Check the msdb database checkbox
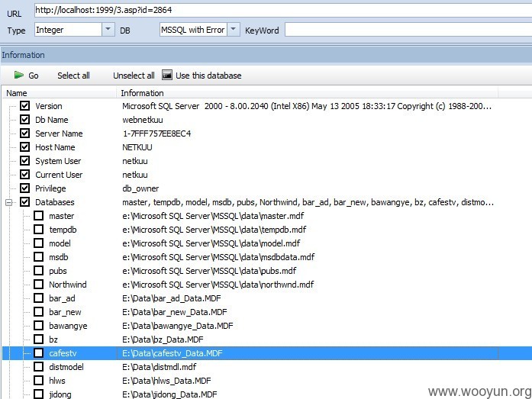532x399 pixels. tap(39, 256)
